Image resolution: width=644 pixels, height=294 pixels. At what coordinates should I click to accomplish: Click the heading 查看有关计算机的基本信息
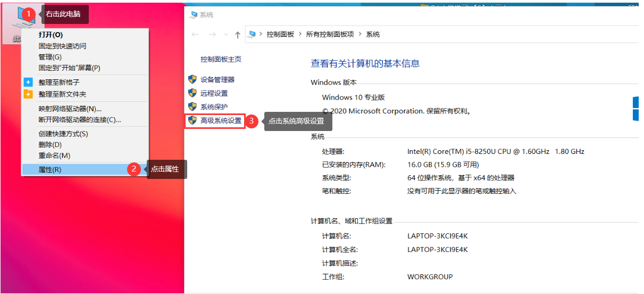pyautogui.click(x=365, y=63)
